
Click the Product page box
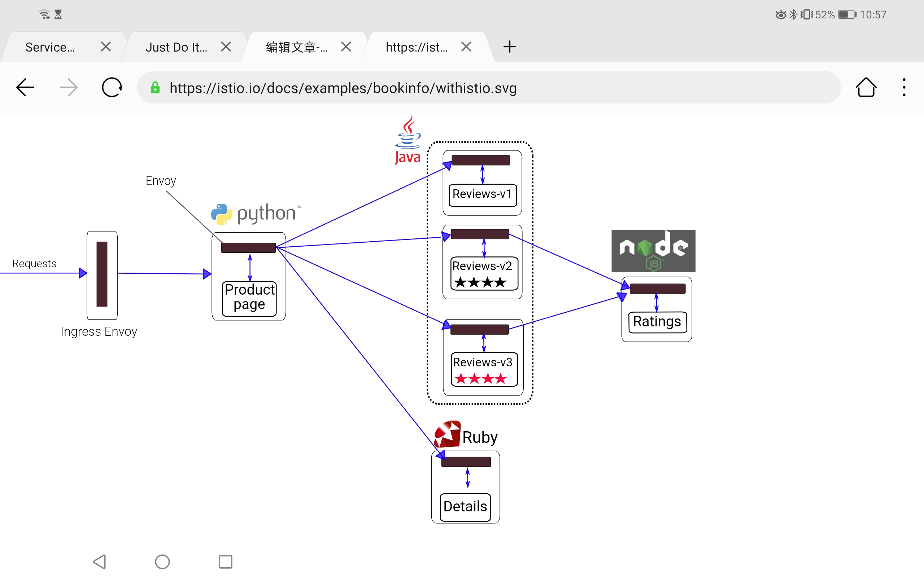tap(249, 297)
